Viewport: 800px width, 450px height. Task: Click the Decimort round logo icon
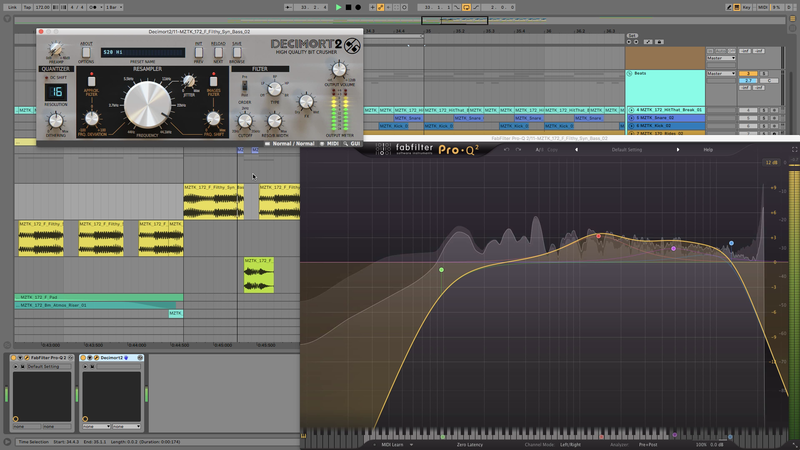click(352, 46)
